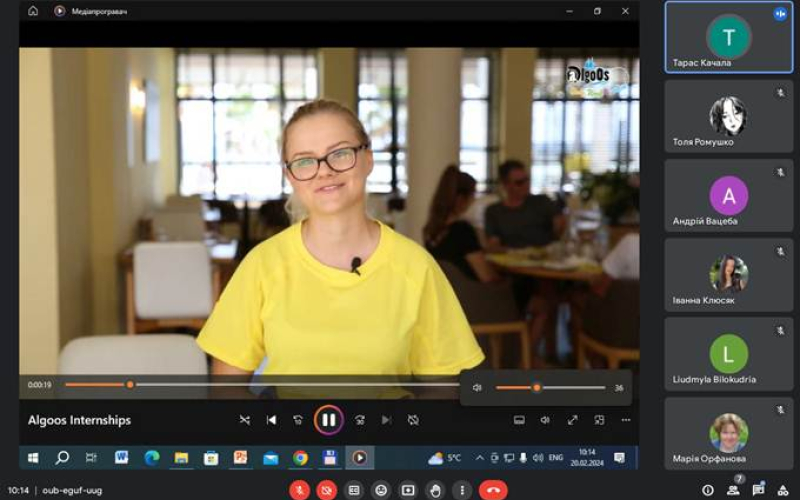Select Liudmyla Bilokudria participant tile
The width and height of the screenshot is (800, 500).
pyautogui.click(x=729, y=354)
